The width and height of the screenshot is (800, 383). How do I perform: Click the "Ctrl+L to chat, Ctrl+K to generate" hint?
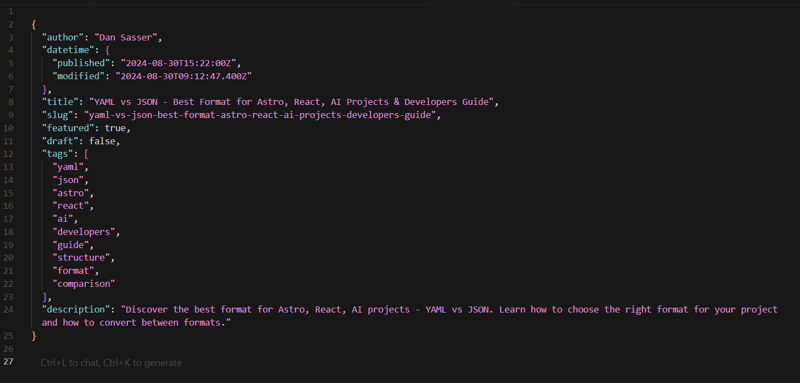click(x=111, y=363)
